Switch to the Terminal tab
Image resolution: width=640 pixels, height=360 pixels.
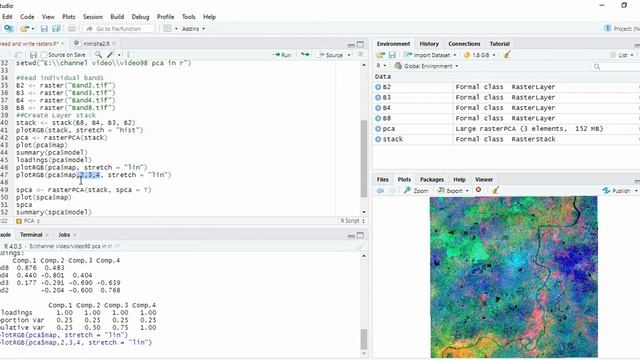coord(31,235)
